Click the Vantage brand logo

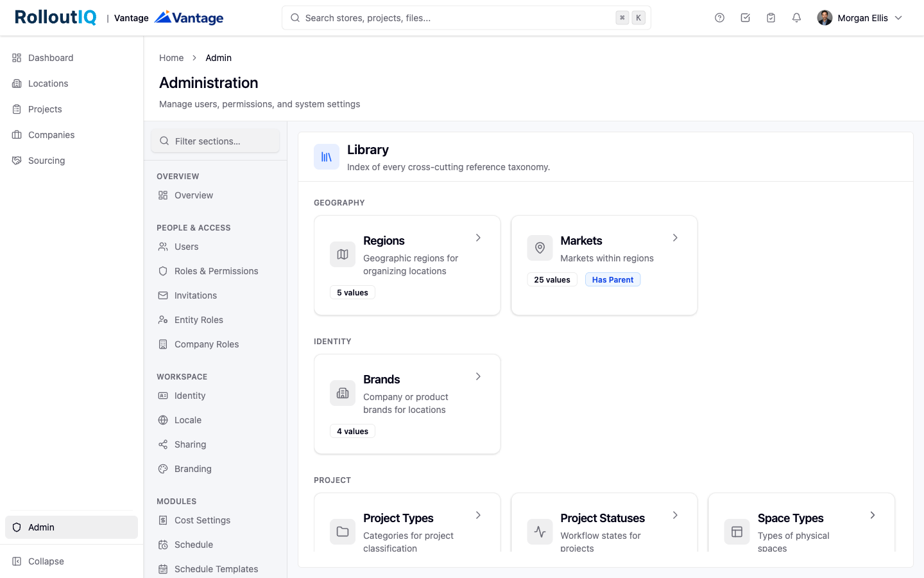[x=189, y=17]
